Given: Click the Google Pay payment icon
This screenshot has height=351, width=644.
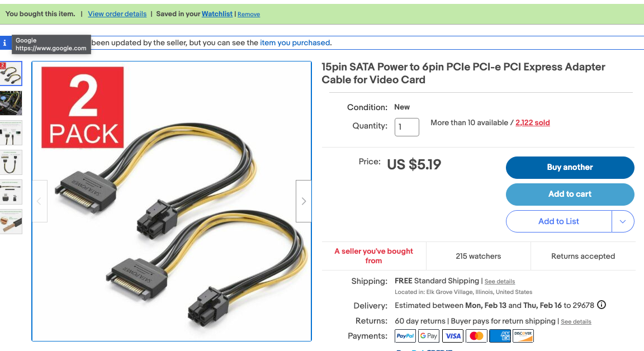Looking at the screenshot, I should point(429,336).
